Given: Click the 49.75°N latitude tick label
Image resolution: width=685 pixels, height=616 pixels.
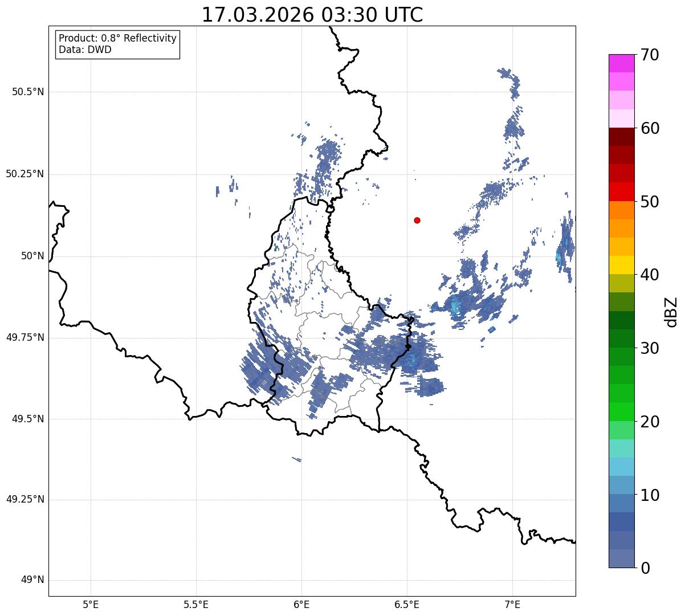Looking at the screenshot, I should [x=25, y=337].
